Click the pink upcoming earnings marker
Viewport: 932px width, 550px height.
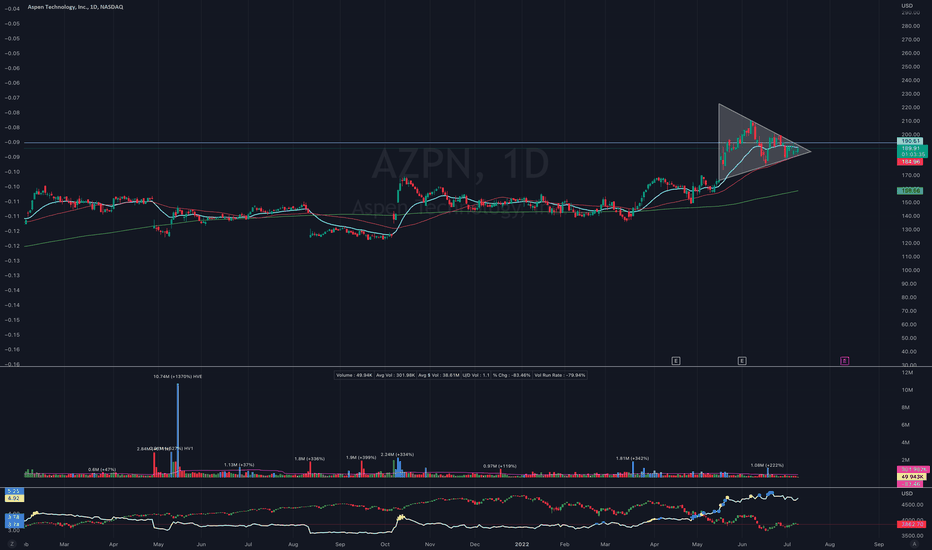pyautogui.click(x=844, y=361)
